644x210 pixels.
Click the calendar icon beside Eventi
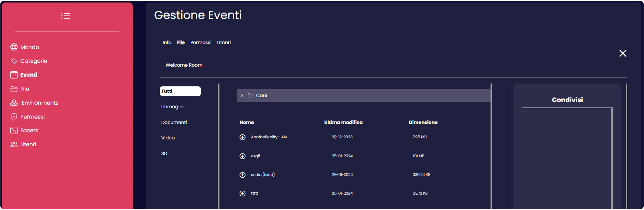pyautogui.click(x=14, y=75)
